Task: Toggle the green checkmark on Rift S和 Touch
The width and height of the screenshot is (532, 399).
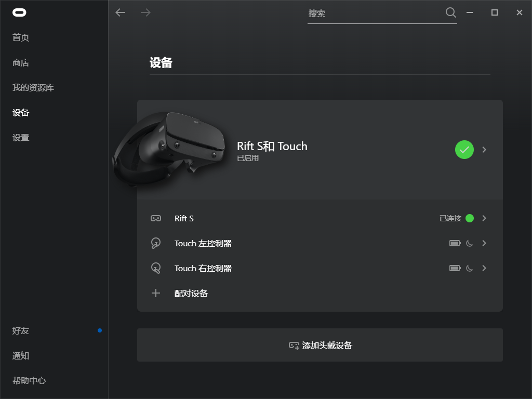Action: [464, 150]
